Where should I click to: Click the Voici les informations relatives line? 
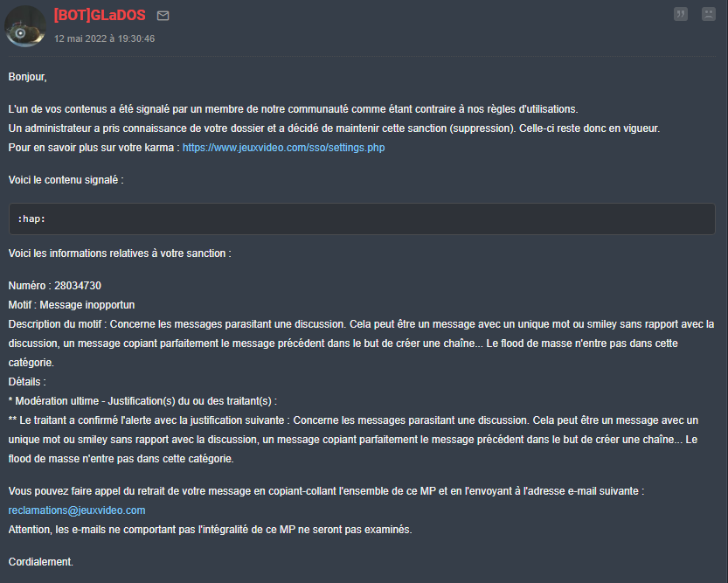coord(120,253)
